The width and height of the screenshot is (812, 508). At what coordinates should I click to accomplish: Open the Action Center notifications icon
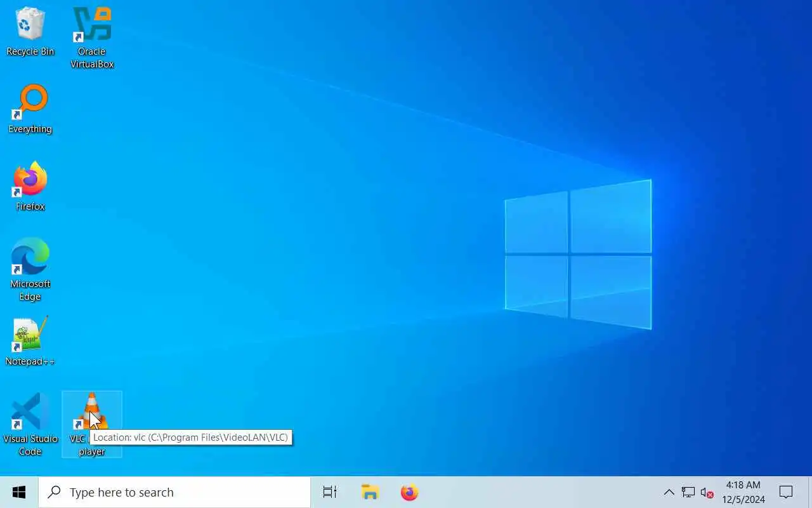click(786, 492)
